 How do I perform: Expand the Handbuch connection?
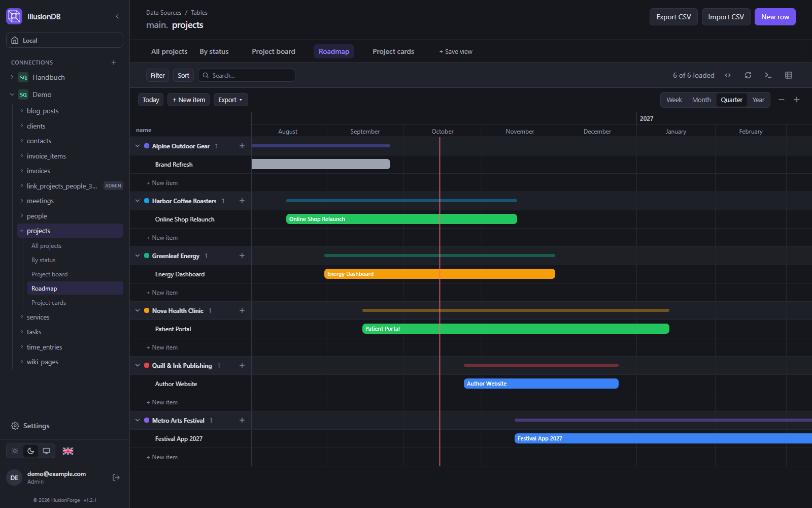point(12,77)
